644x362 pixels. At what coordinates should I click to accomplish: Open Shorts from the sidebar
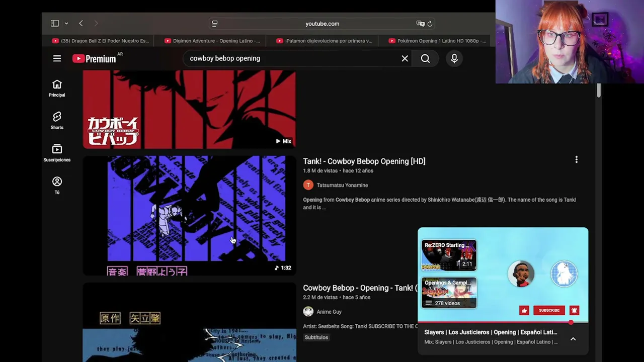57,121
